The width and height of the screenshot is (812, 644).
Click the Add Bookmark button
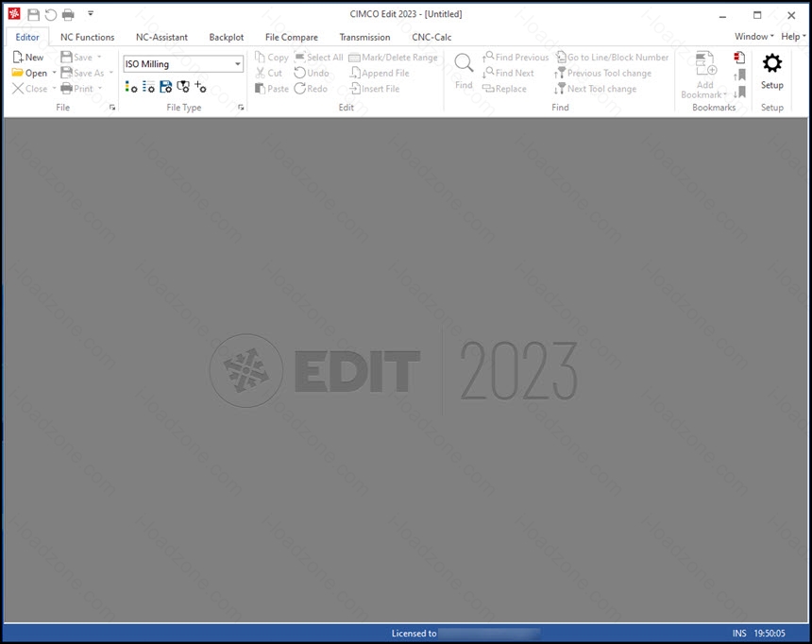click(704, 76)
